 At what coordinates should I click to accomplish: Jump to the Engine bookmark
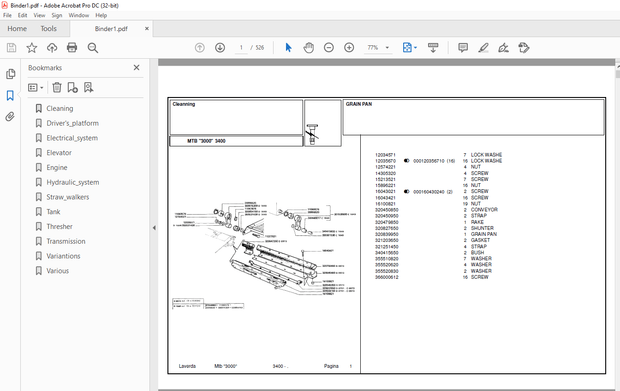pos(57,168)
